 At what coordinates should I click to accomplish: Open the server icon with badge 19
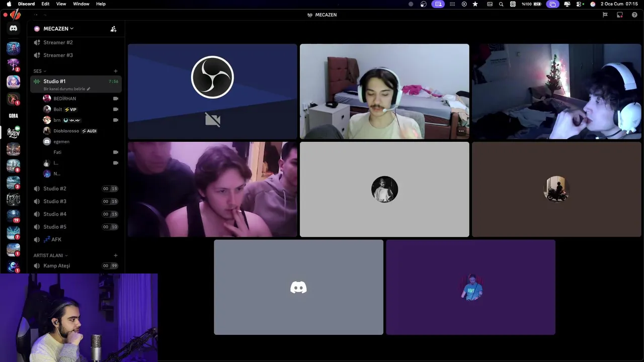tap(13, 216)
